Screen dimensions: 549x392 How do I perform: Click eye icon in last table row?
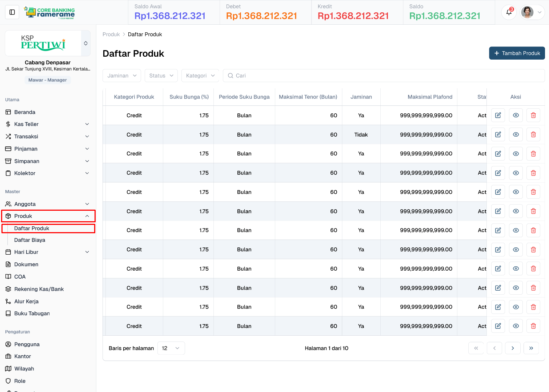(x=516, y=326)
